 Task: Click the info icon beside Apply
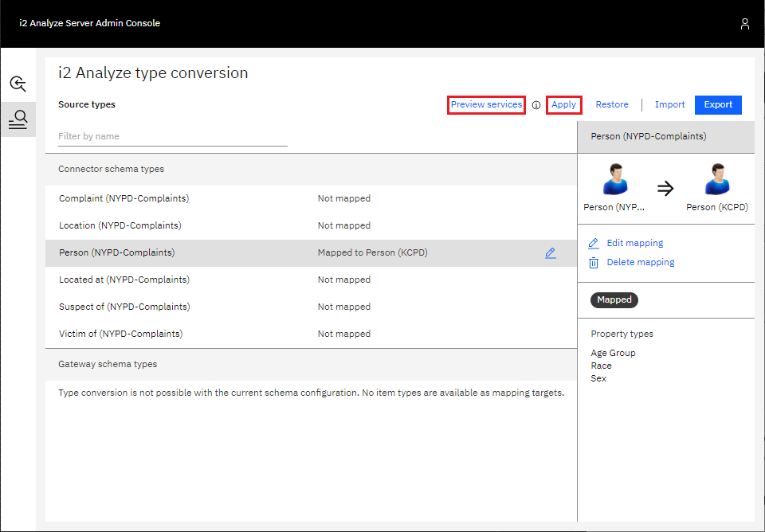click(x=535, y=104)
